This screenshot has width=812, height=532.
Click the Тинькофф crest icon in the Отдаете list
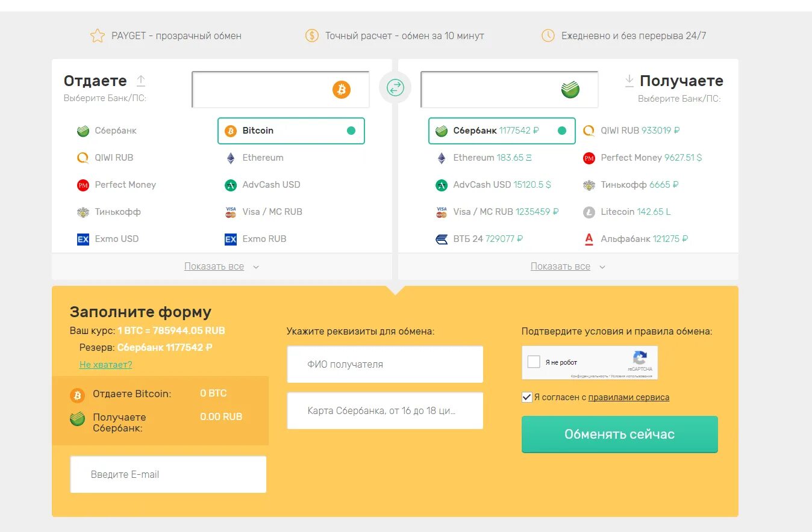83,212
